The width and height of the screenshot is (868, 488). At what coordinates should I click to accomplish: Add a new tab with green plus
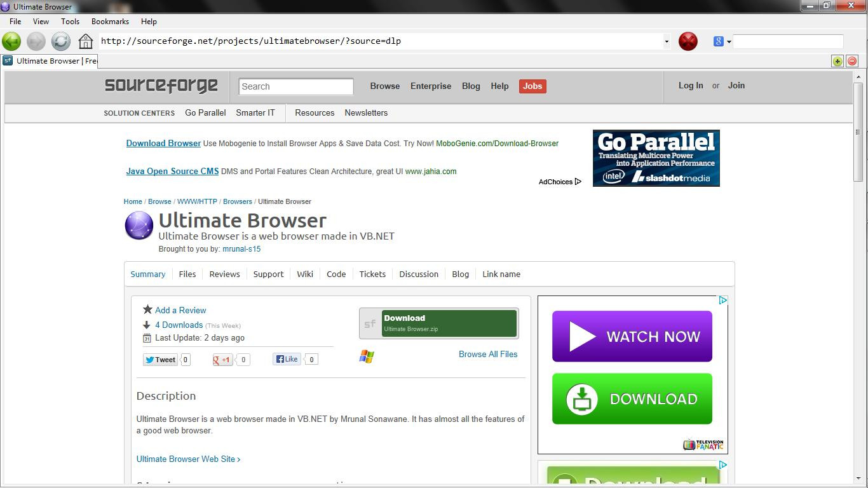[x=837, y=61]
